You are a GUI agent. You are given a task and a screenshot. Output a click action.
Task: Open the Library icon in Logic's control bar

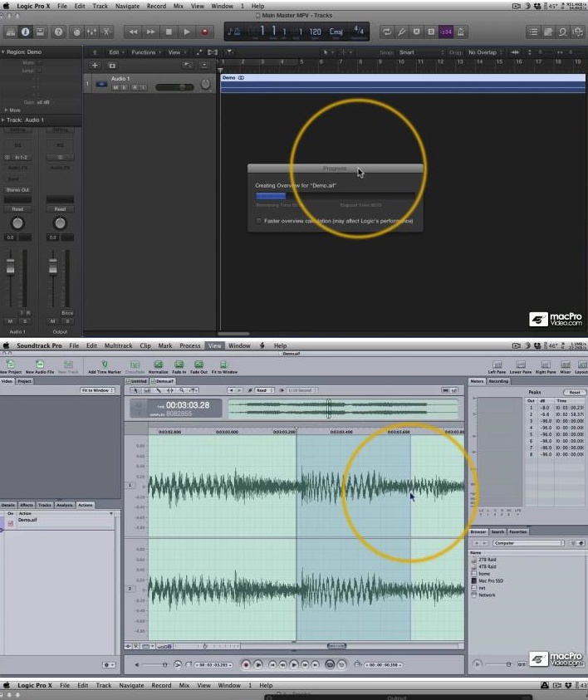(10, 32)
